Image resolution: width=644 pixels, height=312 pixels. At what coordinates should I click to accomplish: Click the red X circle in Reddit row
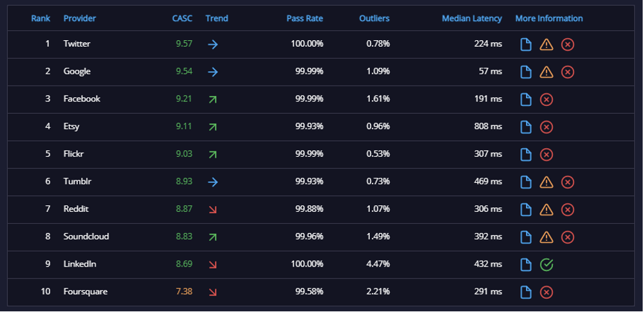(568, 209)
